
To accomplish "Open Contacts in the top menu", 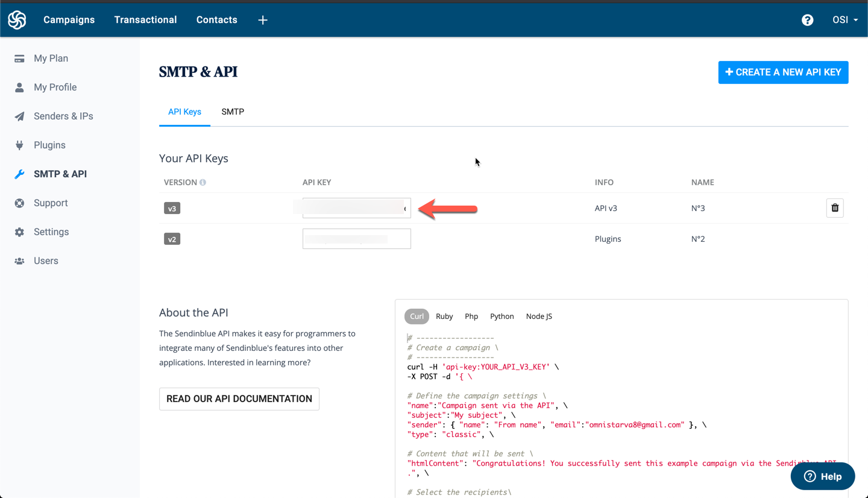I will pyautogui.click(x=216, y=20).
